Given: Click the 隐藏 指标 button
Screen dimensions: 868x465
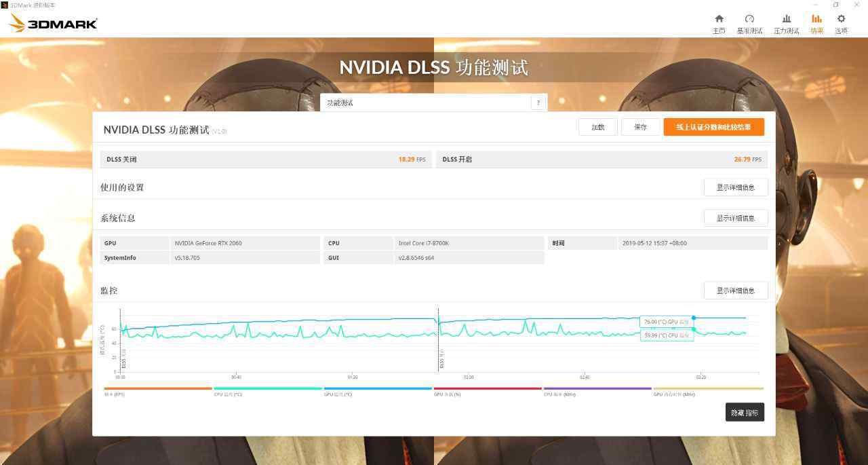Looking at the screenshot, I should click(745, 412).
